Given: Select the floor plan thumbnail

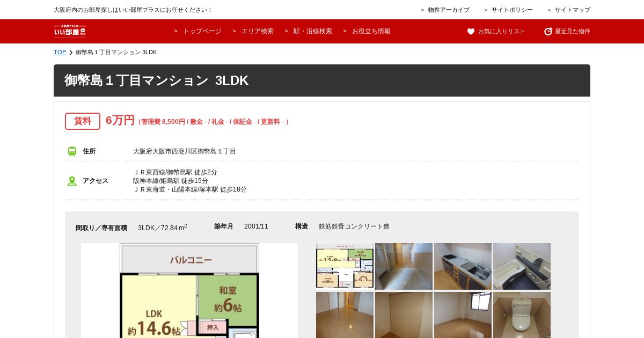Looking at the screenshot, I should [x=345, y=266].
